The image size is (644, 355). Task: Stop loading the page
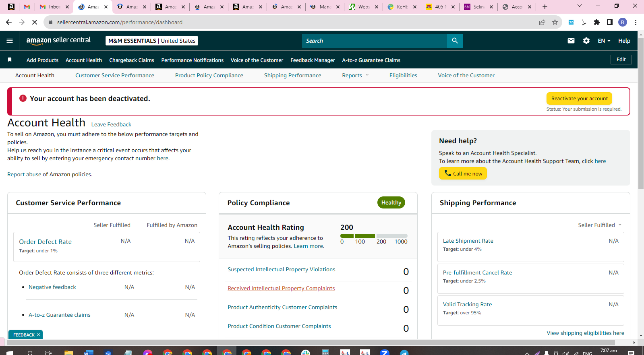[x=35, y=22]
